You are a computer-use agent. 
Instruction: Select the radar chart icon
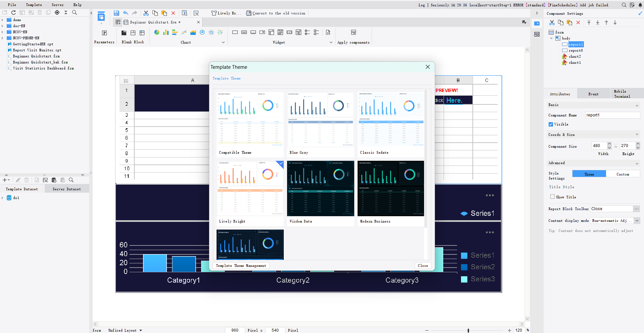[211, 33]
